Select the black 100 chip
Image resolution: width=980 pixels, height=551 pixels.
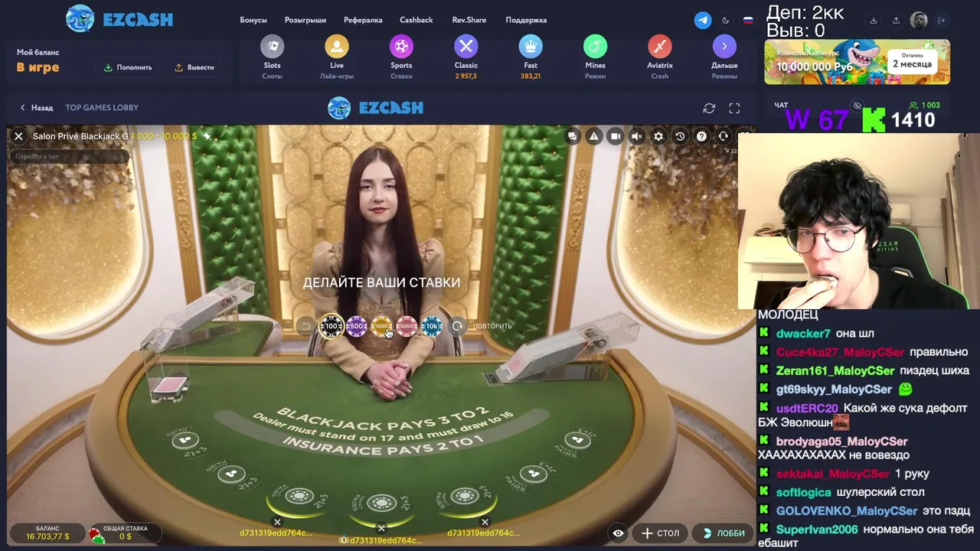332,326
